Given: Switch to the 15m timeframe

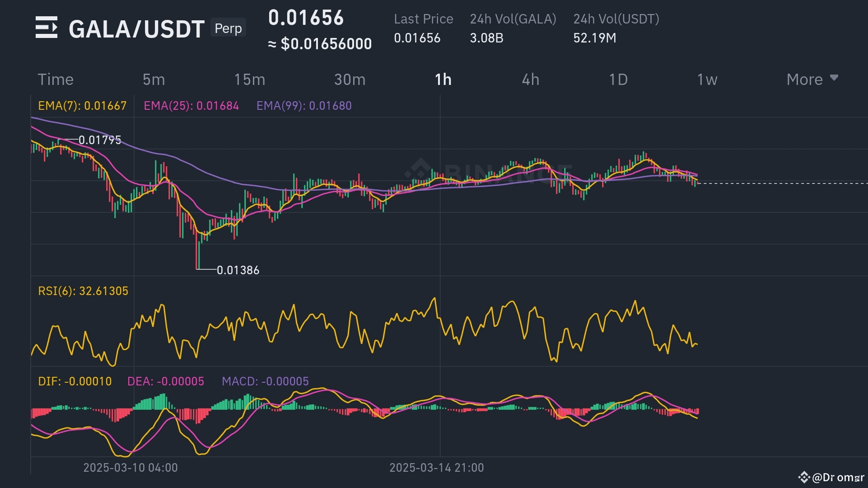Looking at the screenshot, I should [249, 80].
